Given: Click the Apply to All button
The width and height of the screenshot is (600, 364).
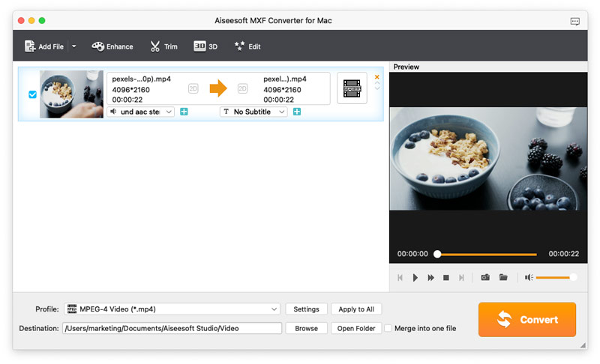Looking at the screenshot, I should [x=356, y=309].
